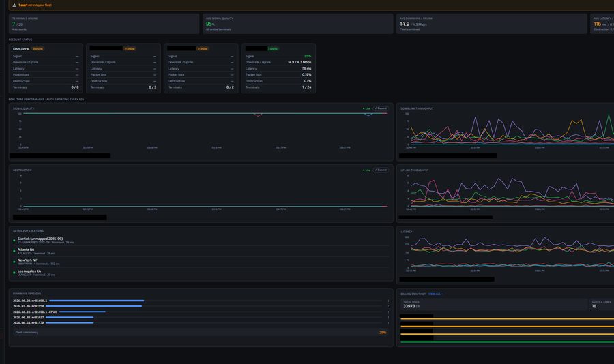
Task: Click firmware version 2026.07.06.mr81950
Action: [28, 306]
